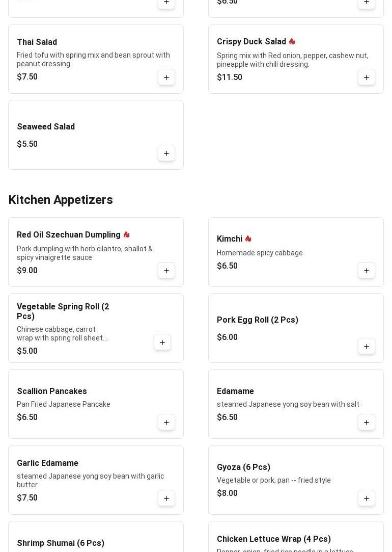This screenshot has width=392, height=552.
Task: Add Seaweed Salad using plus button
Action: 166,153
